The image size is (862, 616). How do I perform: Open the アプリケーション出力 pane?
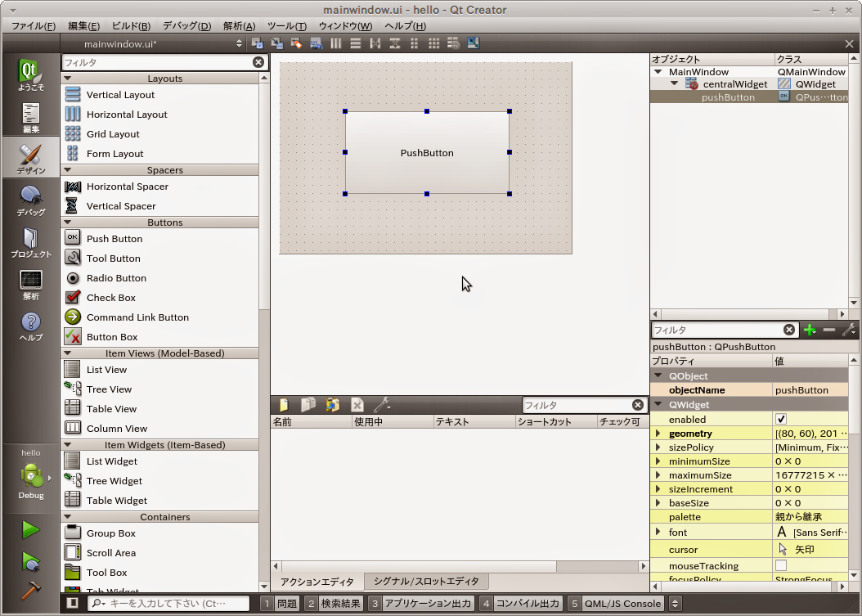(421, 604)
